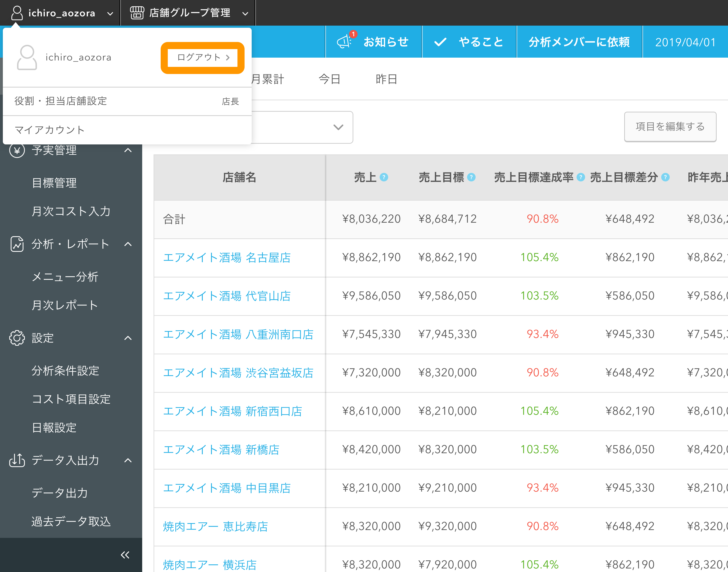Select マイアカウント menu entry
The height and width of the screenshot is (572, 728).
(127, 130)
